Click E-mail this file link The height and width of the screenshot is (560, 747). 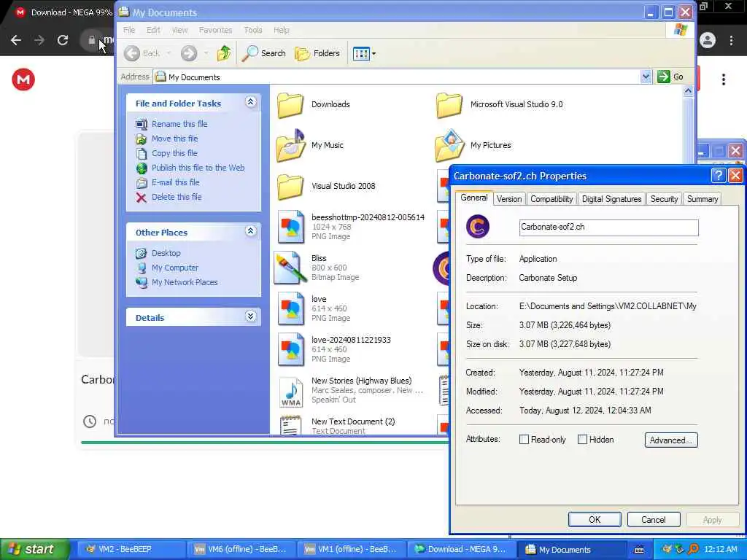[x=176, y=182]
